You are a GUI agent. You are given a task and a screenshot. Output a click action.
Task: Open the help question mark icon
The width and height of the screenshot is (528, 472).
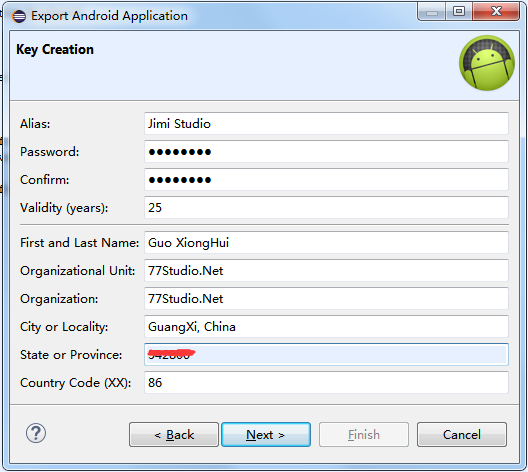[36, 433]
